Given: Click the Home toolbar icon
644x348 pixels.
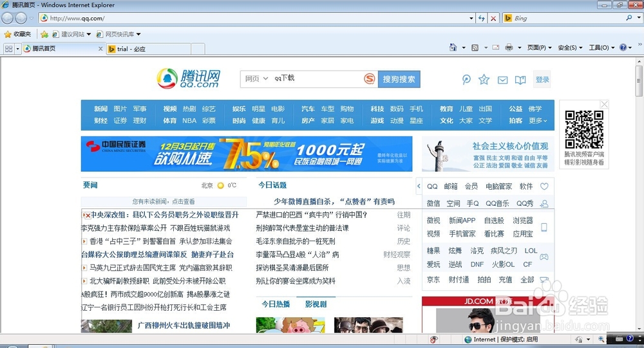Looking at the screenshot, I should pos(453,47).
